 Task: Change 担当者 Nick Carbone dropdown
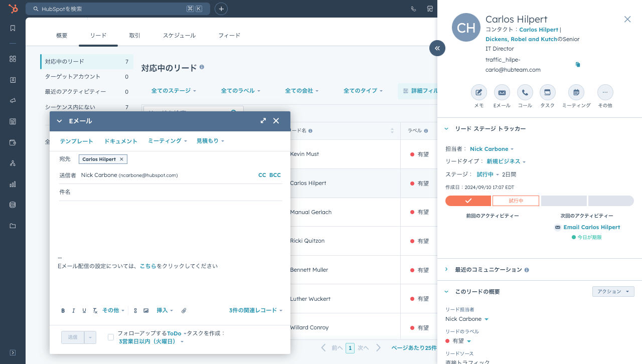pyautogui.click(x=492, y=149)
